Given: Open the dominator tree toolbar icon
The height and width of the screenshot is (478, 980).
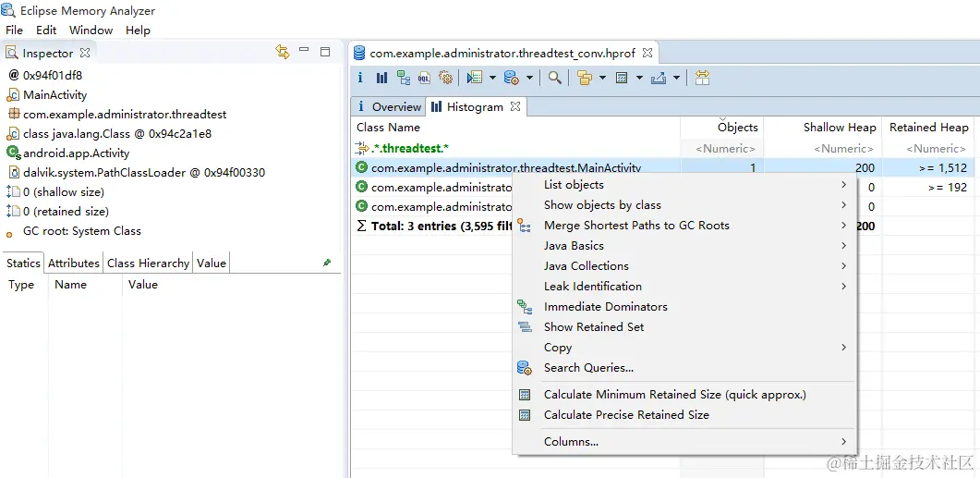Looking at the screenshot, I should (404, 78).
